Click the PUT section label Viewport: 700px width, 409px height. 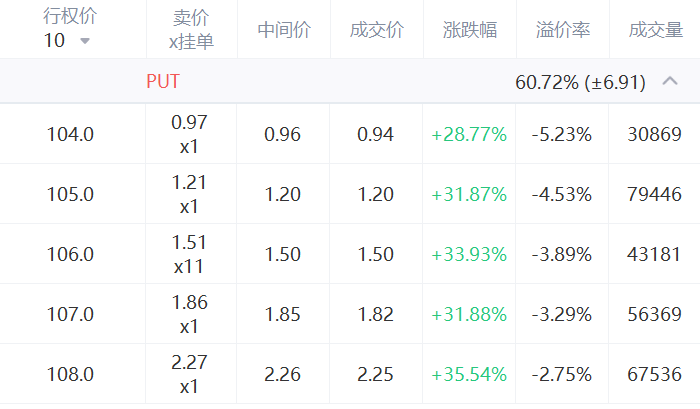163,81
